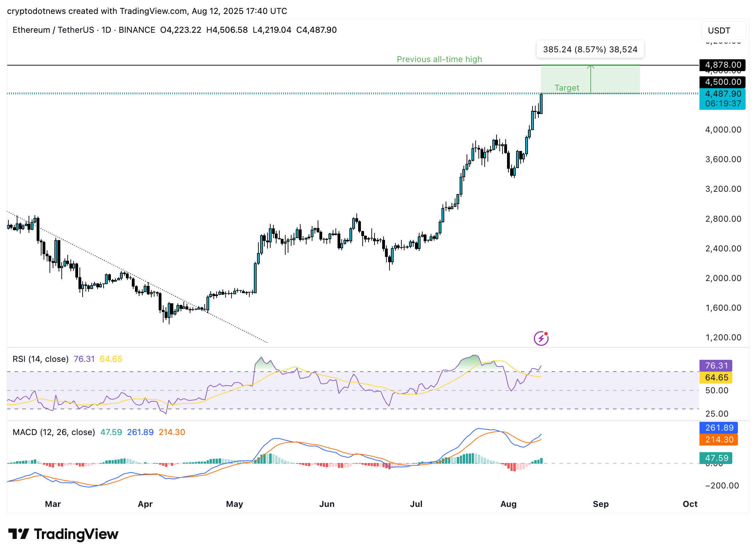
Task: Click the countdown timer under the price
Action: click(x=722, y=103)
